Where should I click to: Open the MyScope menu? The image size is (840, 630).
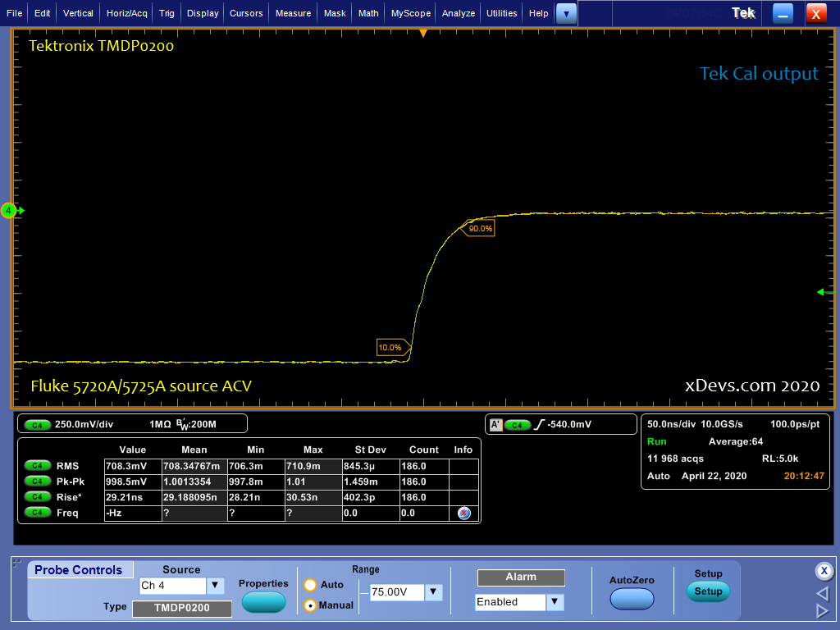point(410,13)
